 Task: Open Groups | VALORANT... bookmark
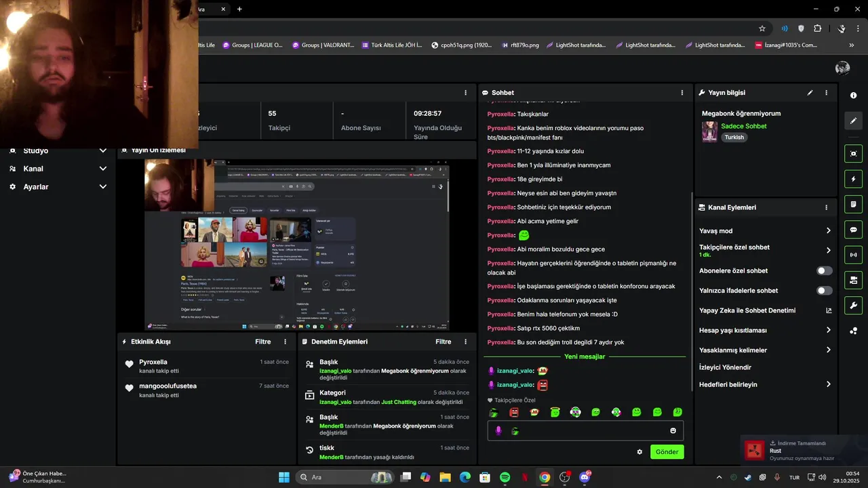(323, 45)
